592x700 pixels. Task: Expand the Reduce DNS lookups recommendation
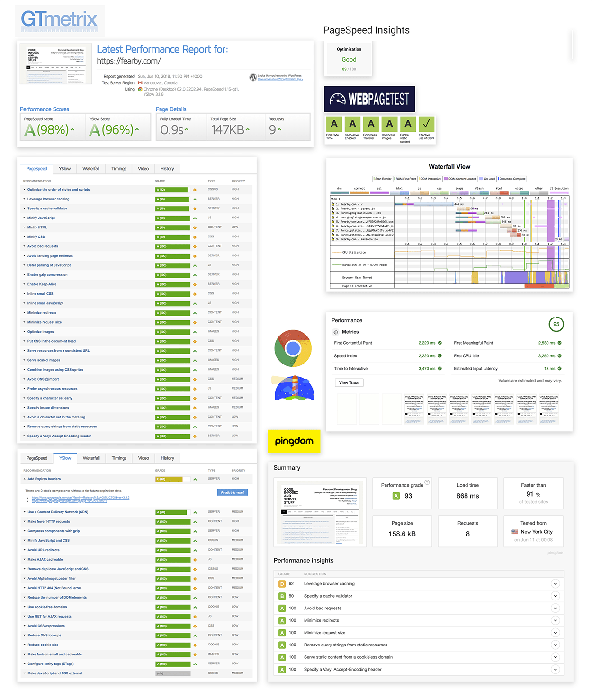coord(25,636)
